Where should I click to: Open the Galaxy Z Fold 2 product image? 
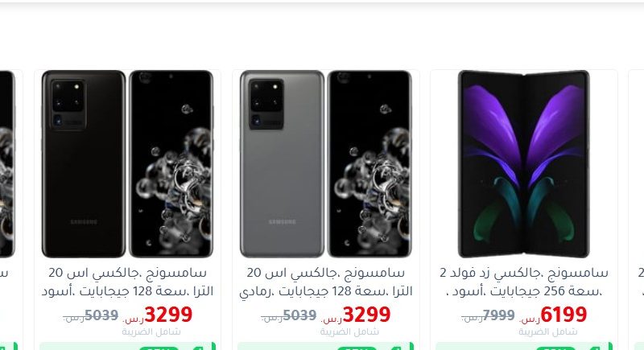click(x=524, y=164)
